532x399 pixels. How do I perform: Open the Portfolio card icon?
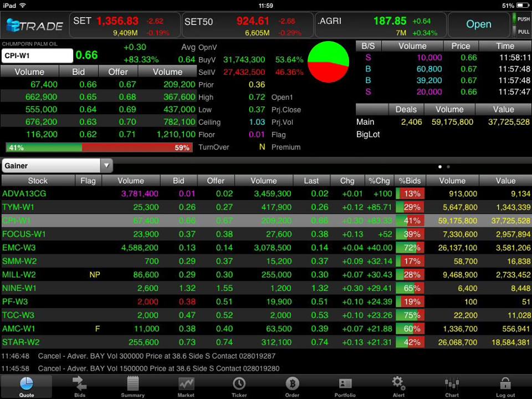(x=345, y=383)
